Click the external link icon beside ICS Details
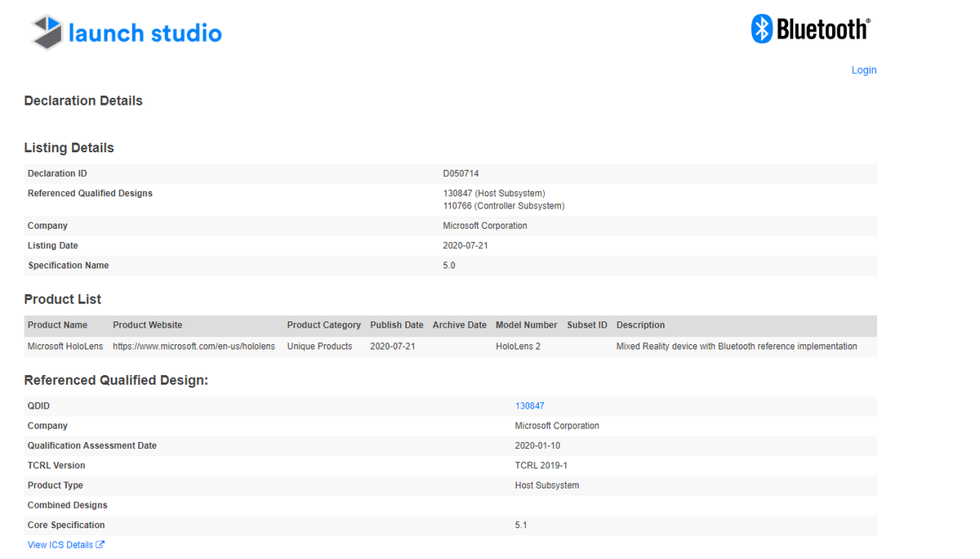 pos(100,545)
